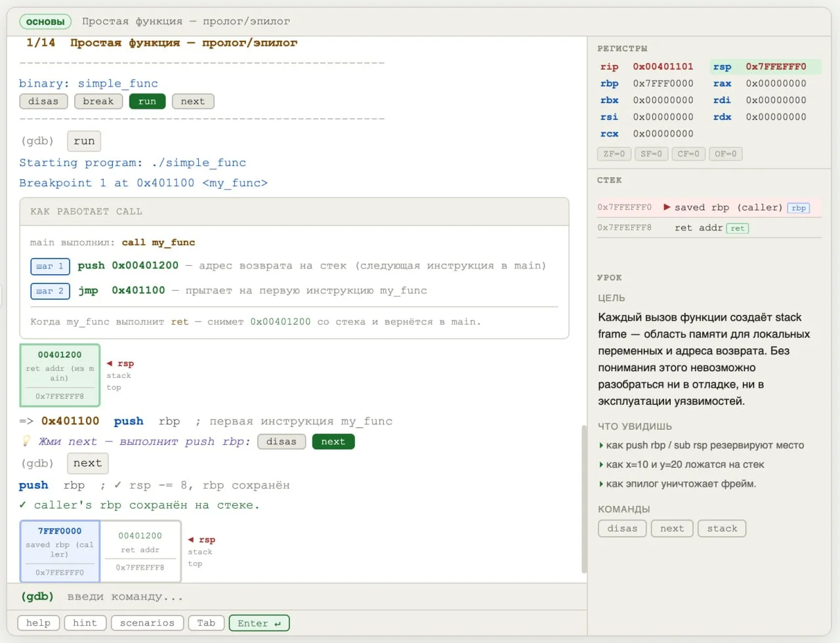Click the disas button under binary simple_func
This screenshot has height=643, width=840.
point(43,101)
